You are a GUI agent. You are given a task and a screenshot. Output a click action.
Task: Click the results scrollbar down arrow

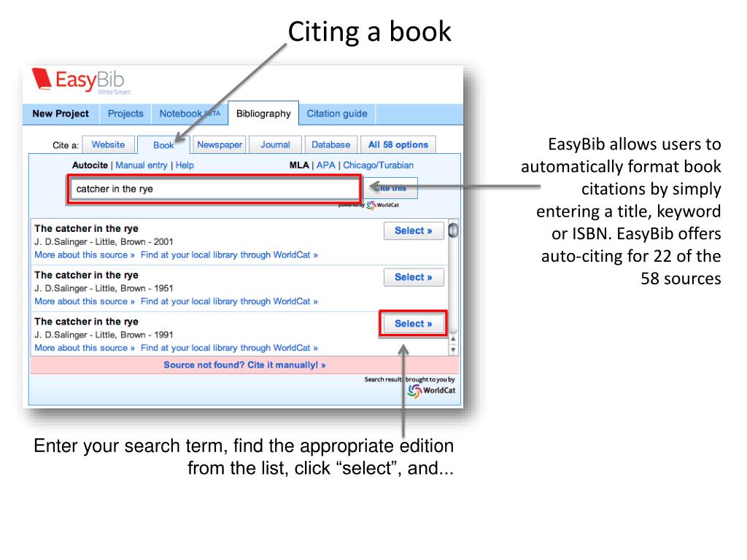453,350
